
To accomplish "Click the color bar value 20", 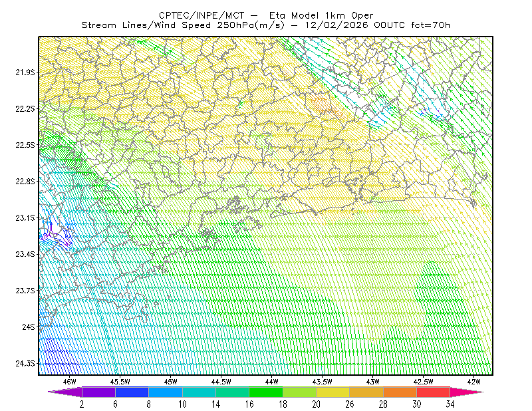I will pyautogui.click(x=317, y=404).
